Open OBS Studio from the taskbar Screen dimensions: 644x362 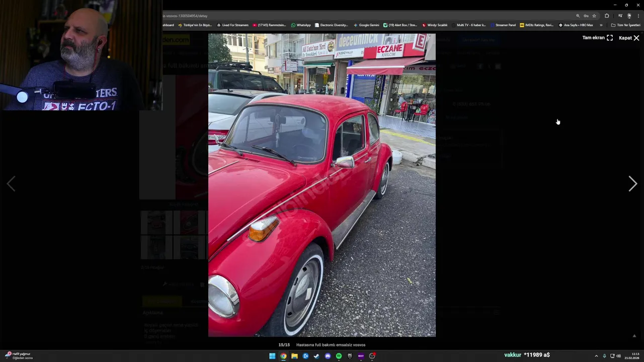tap(372, 356)
